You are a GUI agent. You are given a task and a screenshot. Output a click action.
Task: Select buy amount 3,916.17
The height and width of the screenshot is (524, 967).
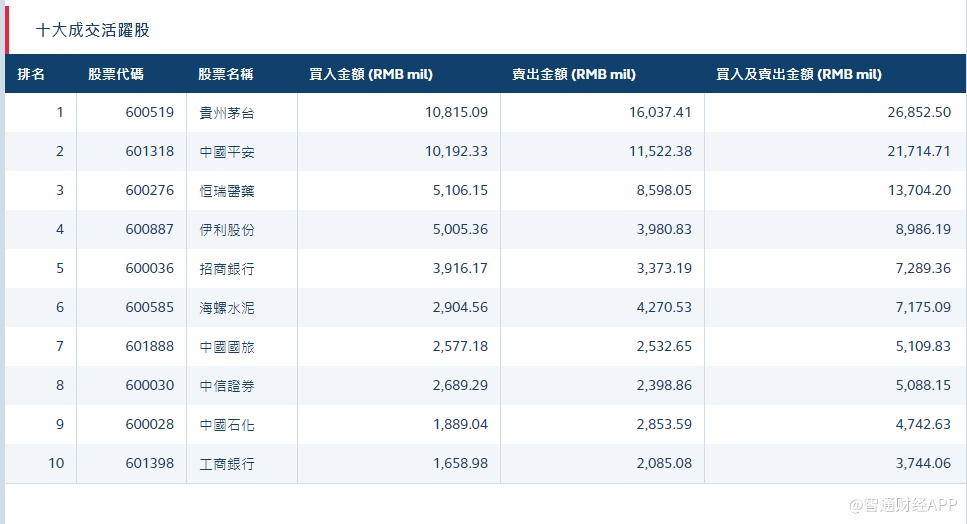(460, 268)
